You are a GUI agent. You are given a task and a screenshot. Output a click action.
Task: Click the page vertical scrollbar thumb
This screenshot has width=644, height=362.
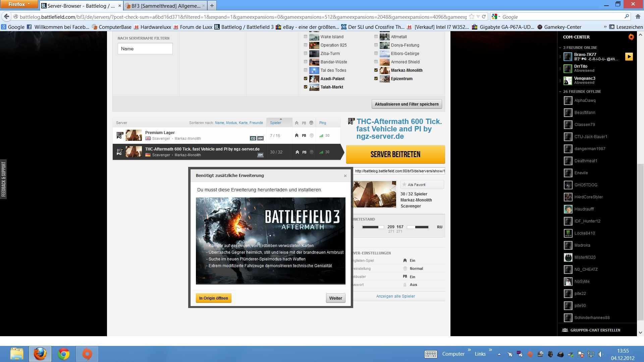(x=640, y=241)
